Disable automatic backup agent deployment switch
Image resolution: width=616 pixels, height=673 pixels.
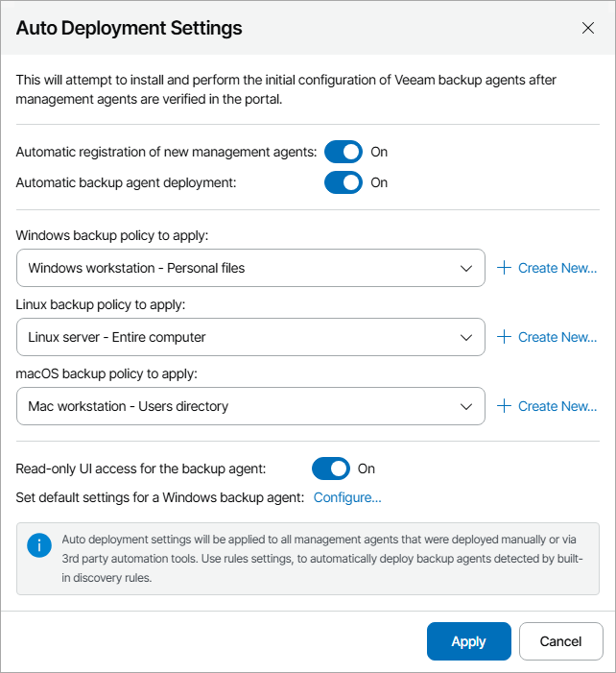click(343, 182)
